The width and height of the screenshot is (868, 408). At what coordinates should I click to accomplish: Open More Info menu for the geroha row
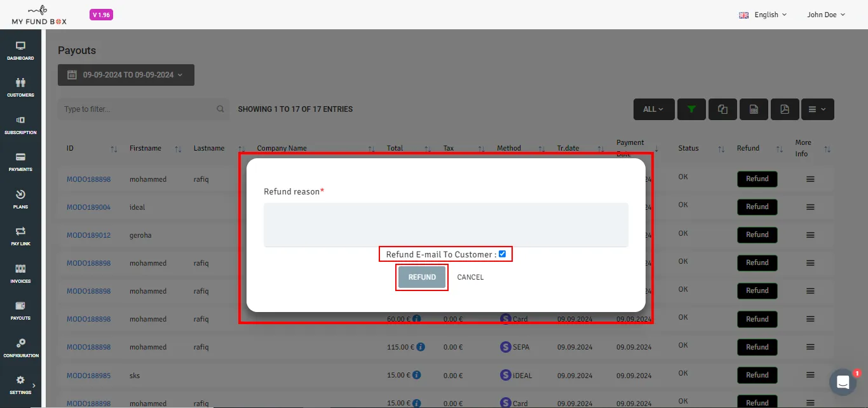(x=810, y=235)
